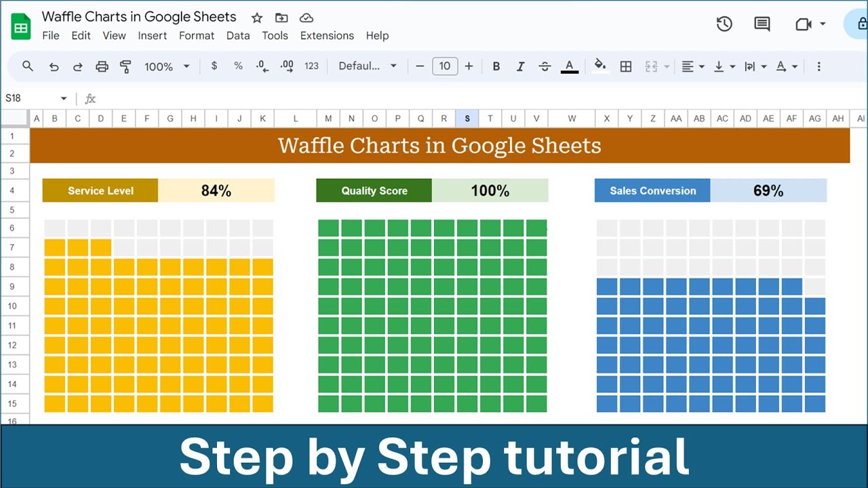Click the merge cells icon

point(652,66)
